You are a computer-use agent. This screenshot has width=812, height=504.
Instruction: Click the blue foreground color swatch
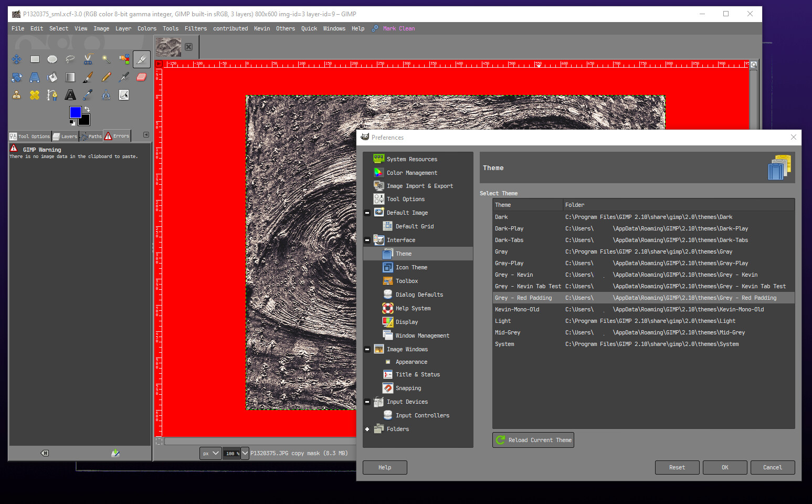pyautogui.click(x=76, y=112)
